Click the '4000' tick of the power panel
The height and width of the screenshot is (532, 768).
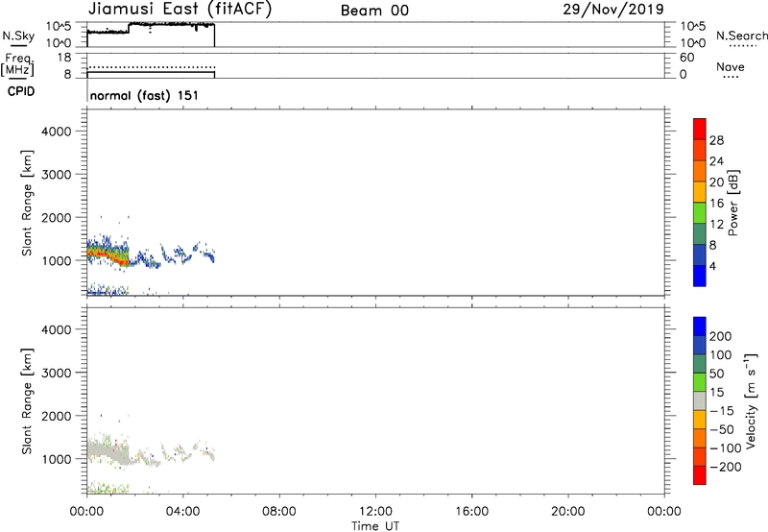57,132
